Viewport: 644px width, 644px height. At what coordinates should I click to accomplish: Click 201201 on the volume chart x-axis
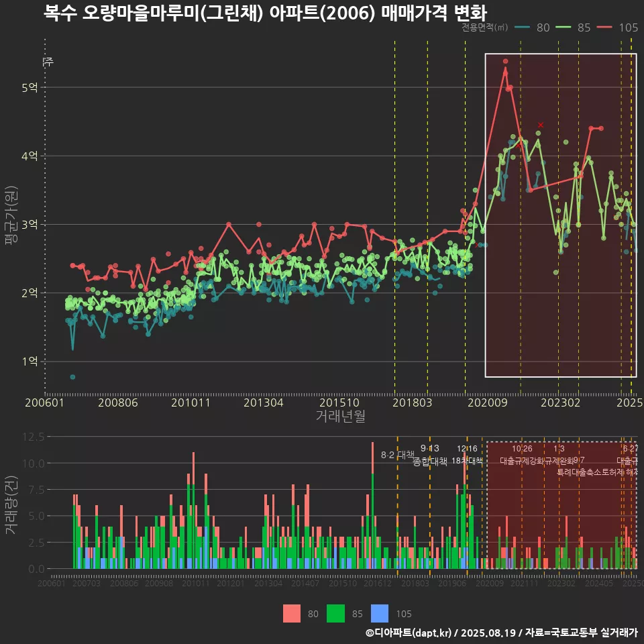pos(231,583)
